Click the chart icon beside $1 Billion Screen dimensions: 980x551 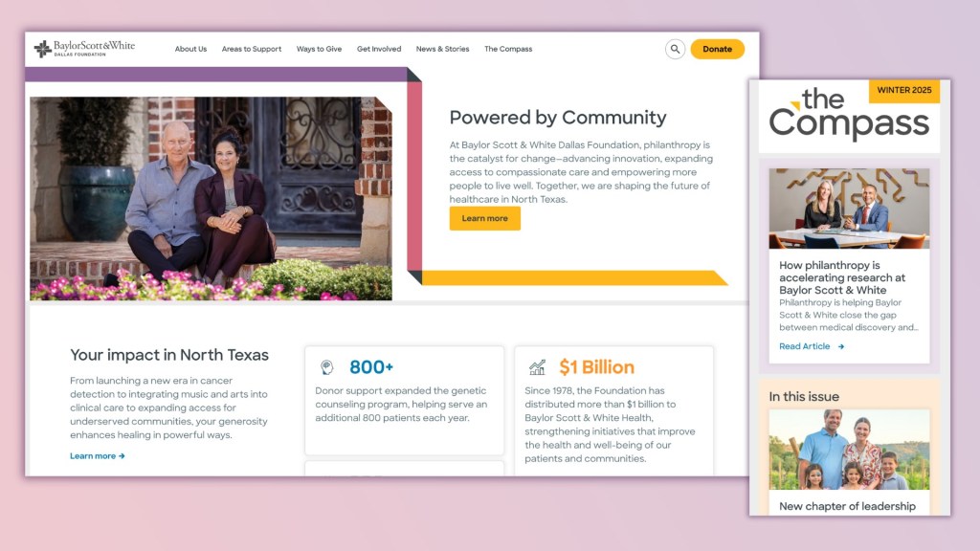coord(538,367)
